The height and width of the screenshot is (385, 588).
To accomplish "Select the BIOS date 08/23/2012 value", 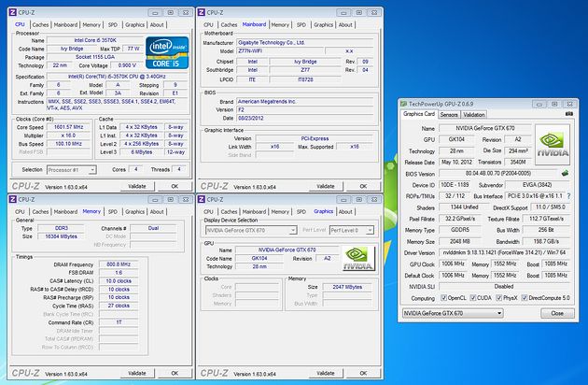I will pyautogui.click(x=304, y=118).
